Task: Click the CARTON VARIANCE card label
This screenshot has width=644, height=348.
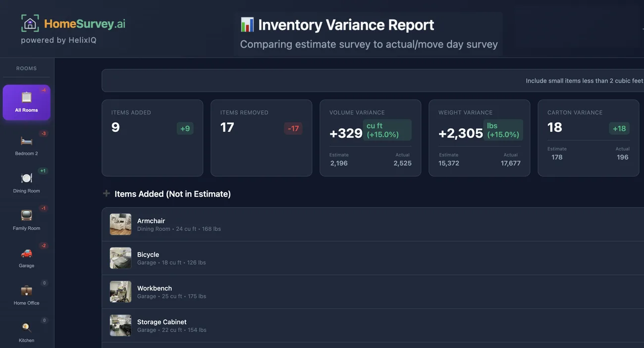Action: pos(575,112)
